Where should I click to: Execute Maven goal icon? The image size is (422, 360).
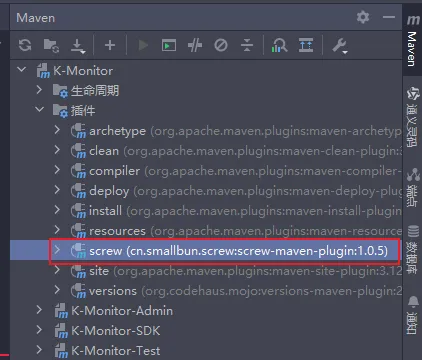tap(169, 45)
